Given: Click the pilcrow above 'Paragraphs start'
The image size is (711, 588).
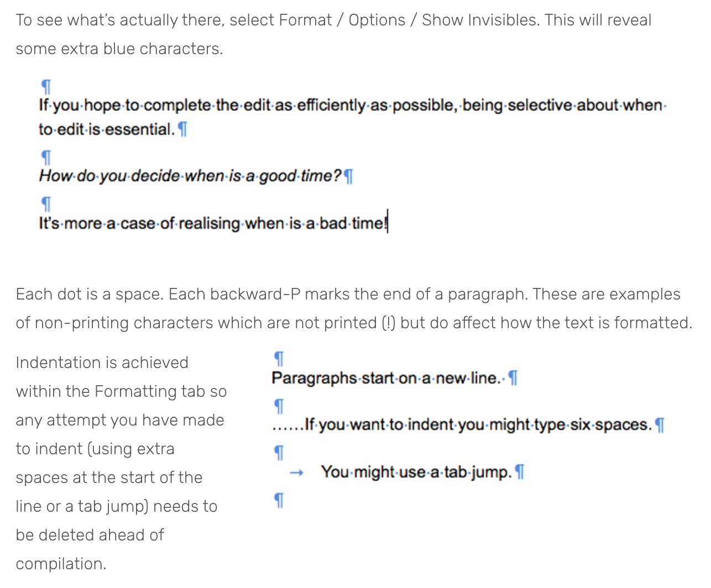Looking at the screenshot, I should coord(279,359).
